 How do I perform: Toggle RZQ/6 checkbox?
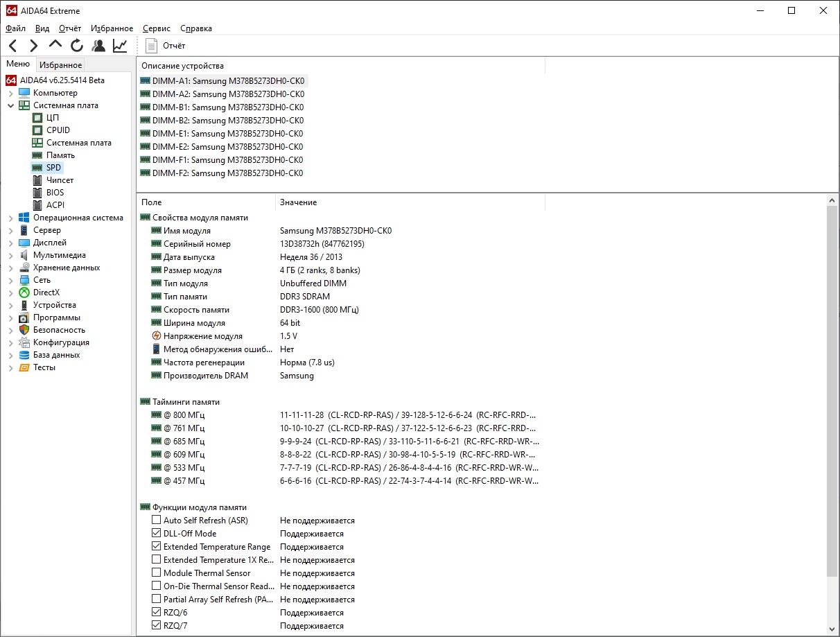coord(156,613)
